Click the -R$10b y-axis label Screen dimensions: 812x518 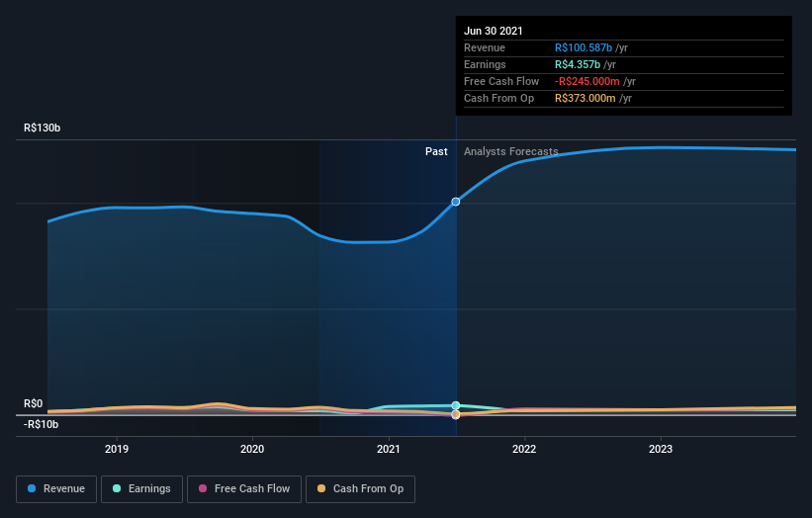[x=41, y=424]
